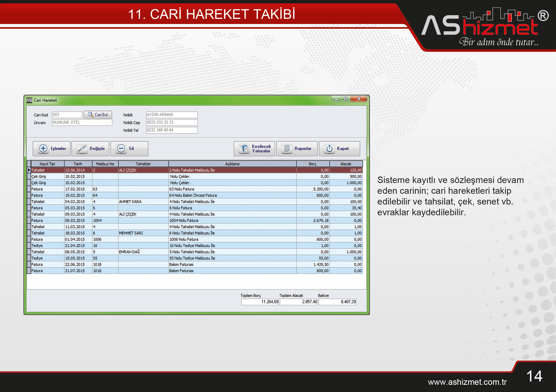Click the 5.300,00 Borç cell
Viewport: 556px width, 392px height.
click(313, 189)
